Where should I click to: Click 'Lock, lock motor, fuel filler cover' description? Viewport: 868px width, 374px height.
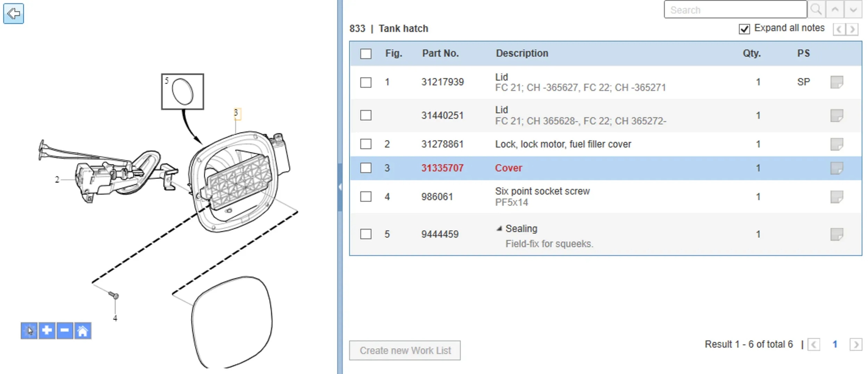coord(563,144)
